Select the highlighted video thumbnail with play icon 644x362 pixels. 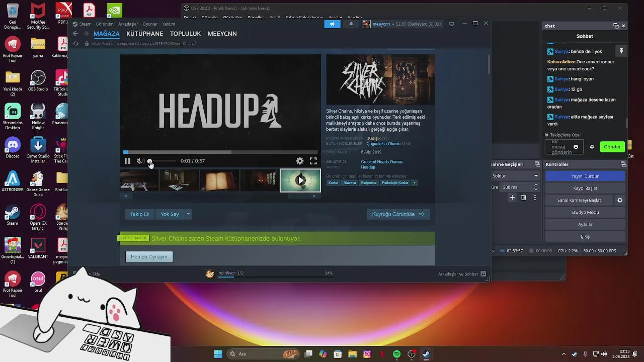coord(300,180)
